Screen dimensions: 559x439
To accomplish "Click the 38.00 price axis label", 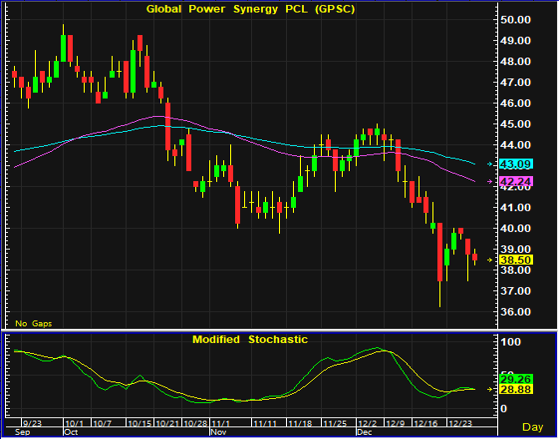I will click(515, 270).
